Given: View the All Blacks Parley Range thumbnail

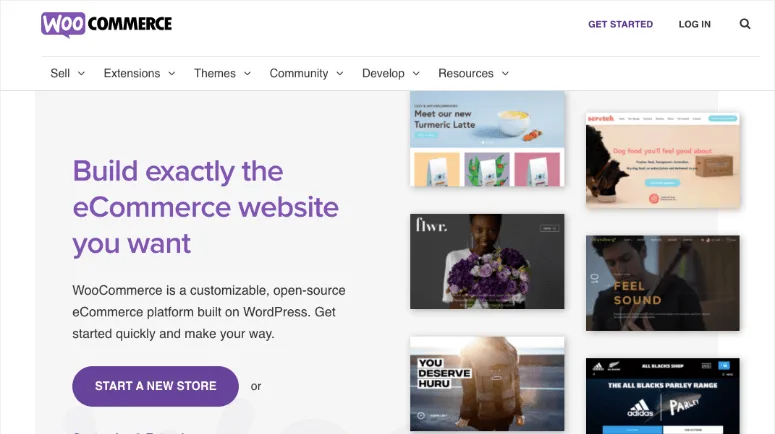Looking at the screenshot, I should (x=663, y=396).
